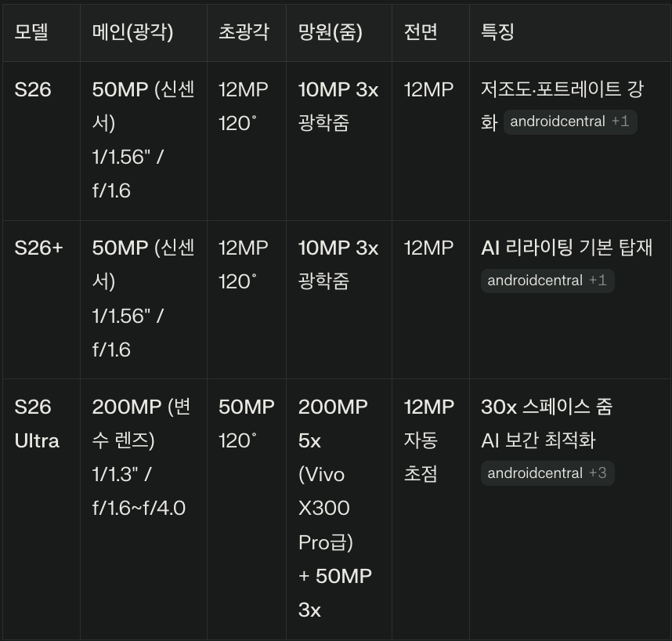
Task: Select the 메인(광각) column header
Action: pyautogui.click(x=132, y=32)
